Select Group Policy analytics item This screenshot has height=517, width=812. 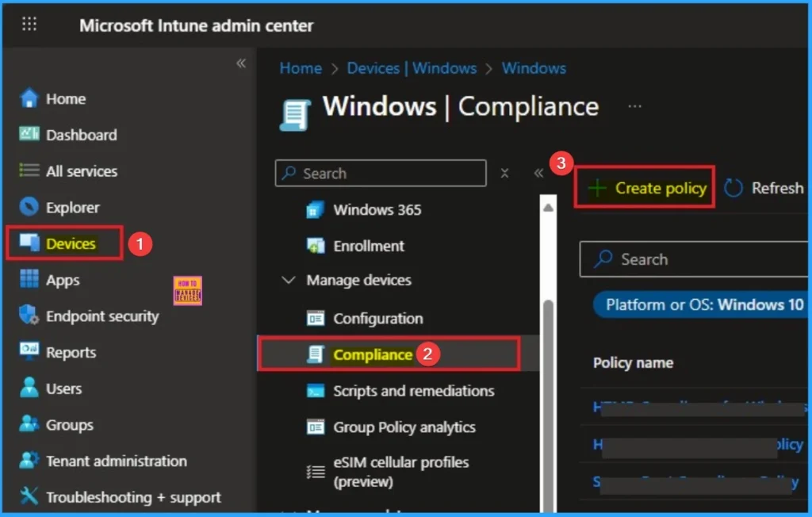(404, 427)
